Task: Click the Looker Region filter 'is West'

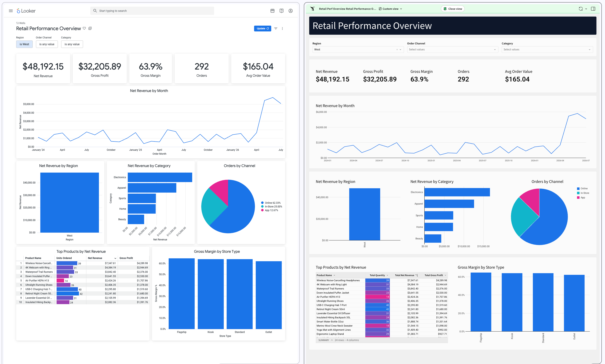Action: click(x=24, y=44)
